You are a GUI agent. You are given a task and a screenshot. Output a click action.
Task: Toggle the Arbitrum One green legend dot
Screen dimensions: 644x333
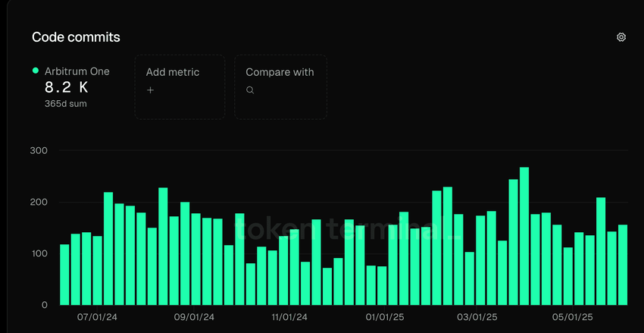[x=36, y=71]
